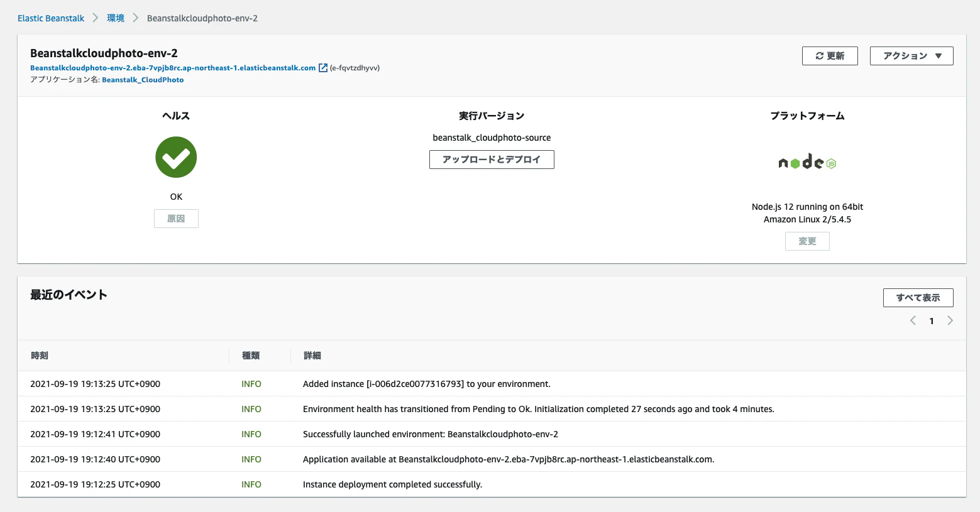
Task: Click environment ID (e-fqvtzdhyvv) text
Action: pos(355,68)
